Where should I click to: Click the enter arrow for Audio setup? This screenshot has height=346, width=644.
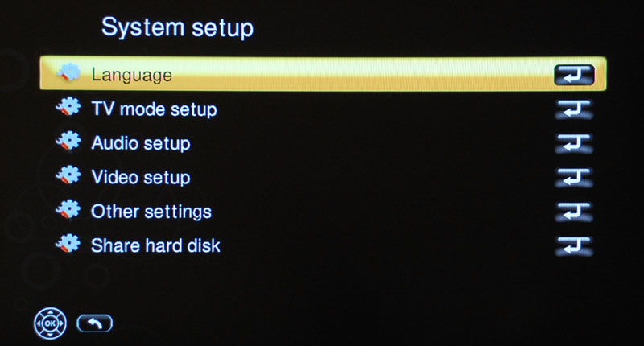click(x=574, y=144)
